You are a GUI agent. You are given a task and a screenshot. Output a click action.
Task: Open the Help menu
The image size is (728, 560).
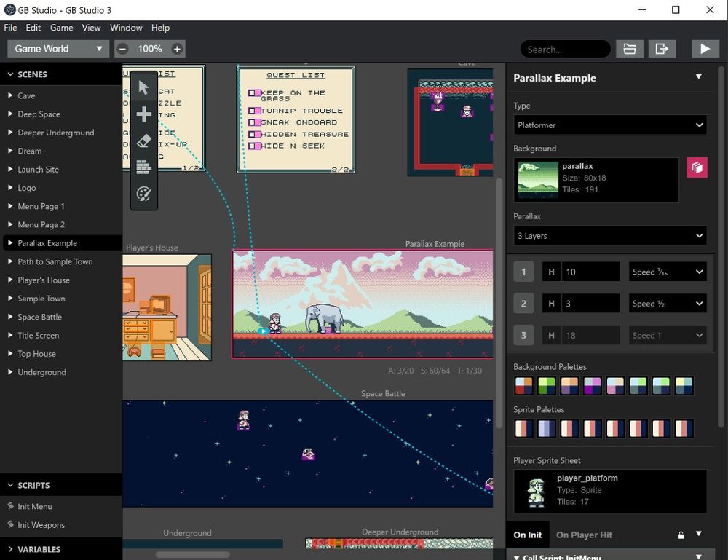[x=160, y=28]
